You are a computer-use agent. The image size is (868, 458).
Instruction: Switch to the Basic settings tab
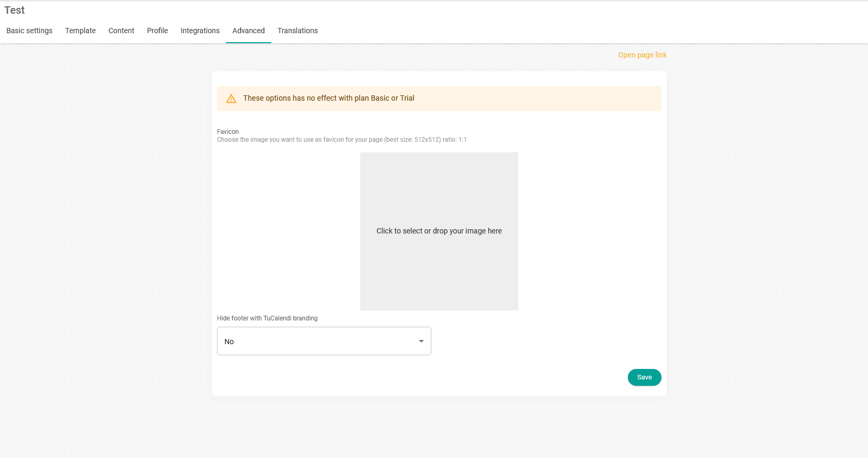29,31
